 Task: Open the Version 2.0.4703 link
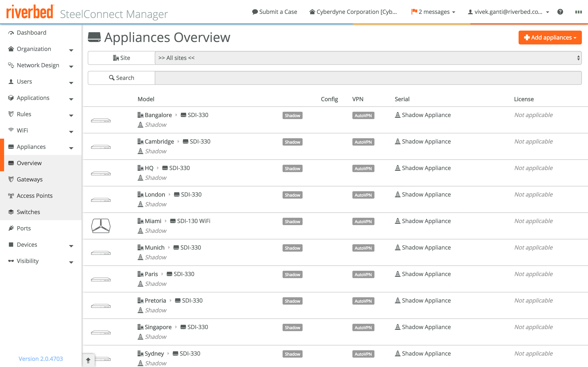[40, 359]
